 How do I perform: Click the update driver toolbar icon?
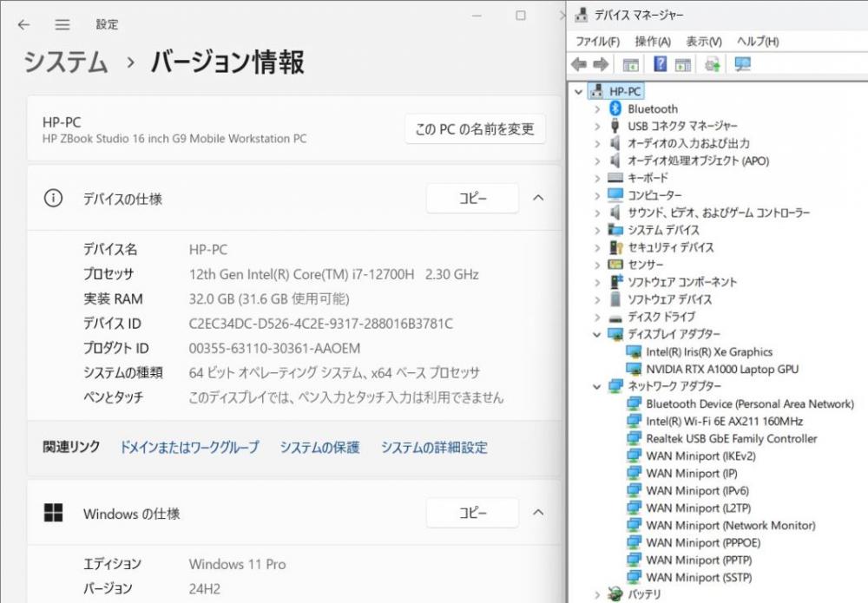[713, 65]
